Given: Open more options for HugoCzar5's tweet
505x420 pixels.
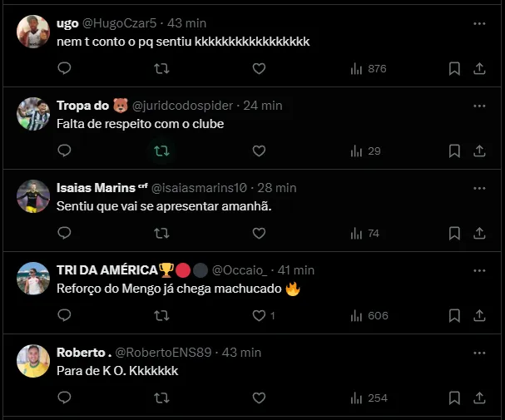Looking at the screenshot, I should [x=479, y=24].
